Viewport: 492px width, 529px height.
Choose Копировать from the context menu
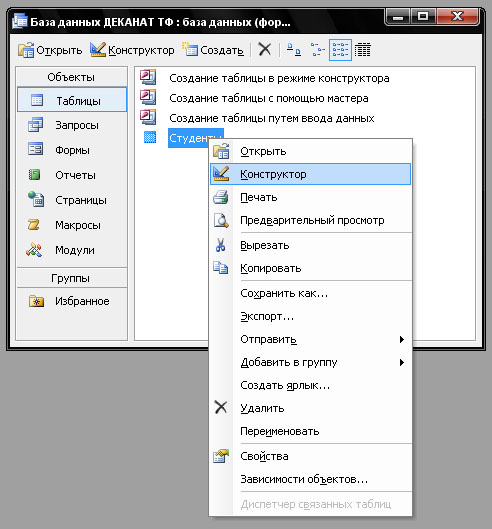click(x=310, y=268)
